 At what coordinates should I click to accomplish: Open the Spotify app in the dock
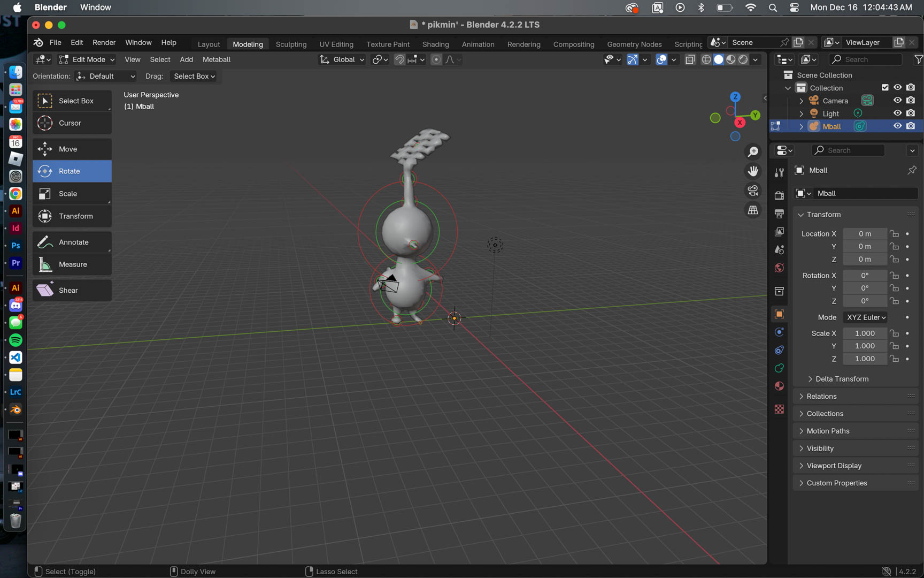(x=16, y=340)
